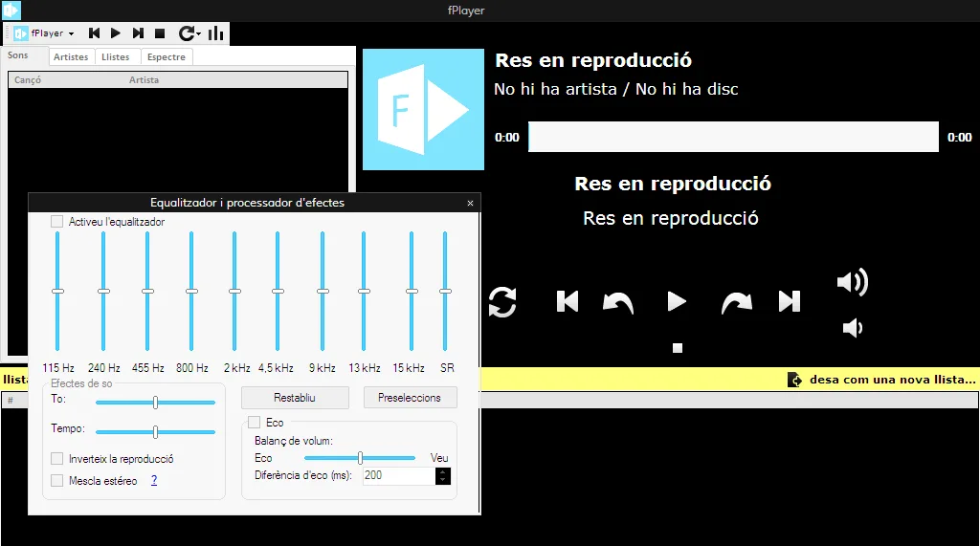
Task: Click play icon in top toolbar
Action: 116,33
